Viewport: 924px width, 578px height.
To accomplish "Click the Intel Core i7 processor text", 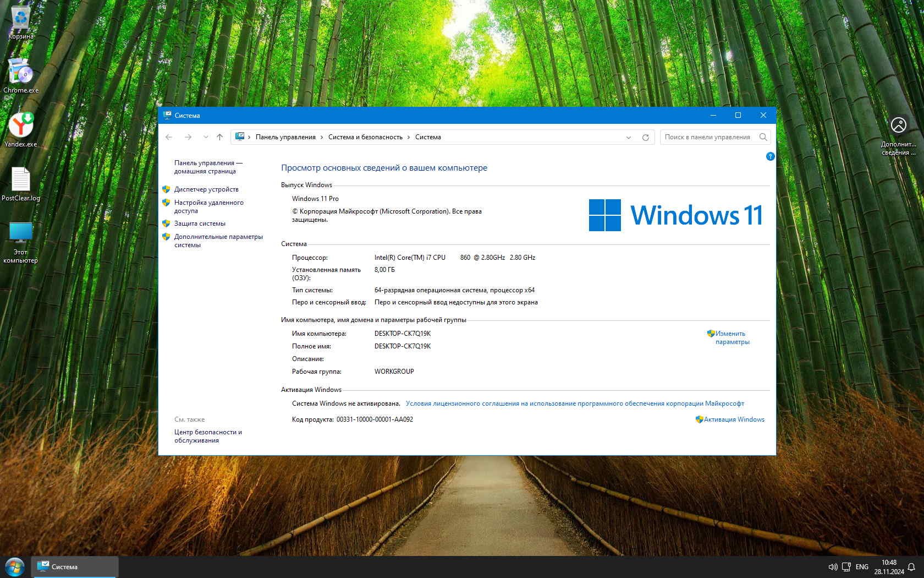I will 455,258.
